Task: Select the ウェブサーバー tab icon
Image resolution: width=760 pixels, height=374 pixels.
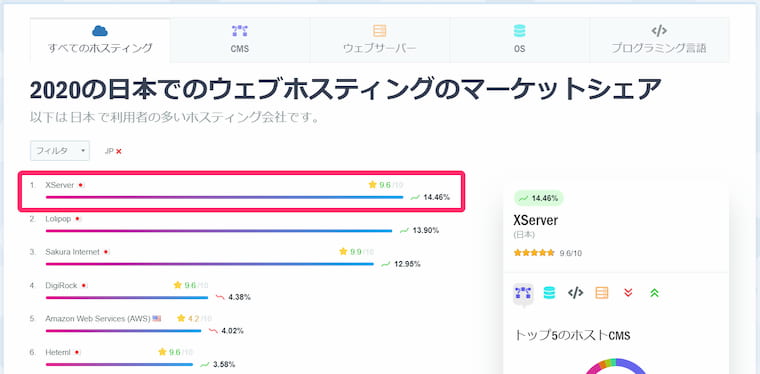Action: 380,31
